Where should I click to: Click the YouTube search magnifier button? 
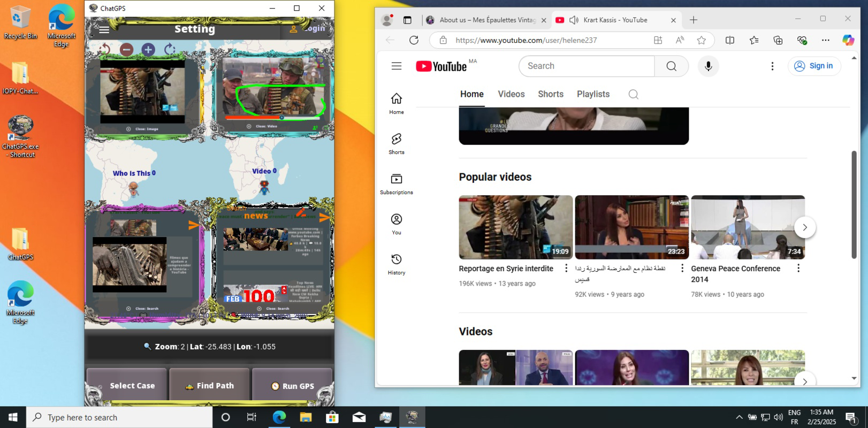coord(672,66)
